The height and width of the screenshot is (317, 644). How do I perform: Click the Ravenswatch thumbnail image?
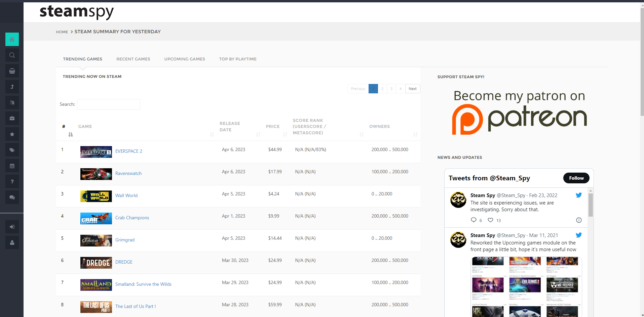(96, 174)
